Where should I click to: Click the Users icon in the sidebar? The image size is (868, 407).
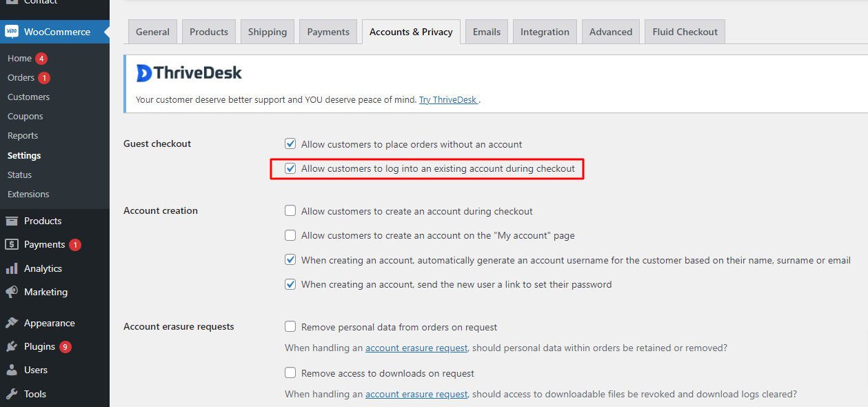(12, 370)
